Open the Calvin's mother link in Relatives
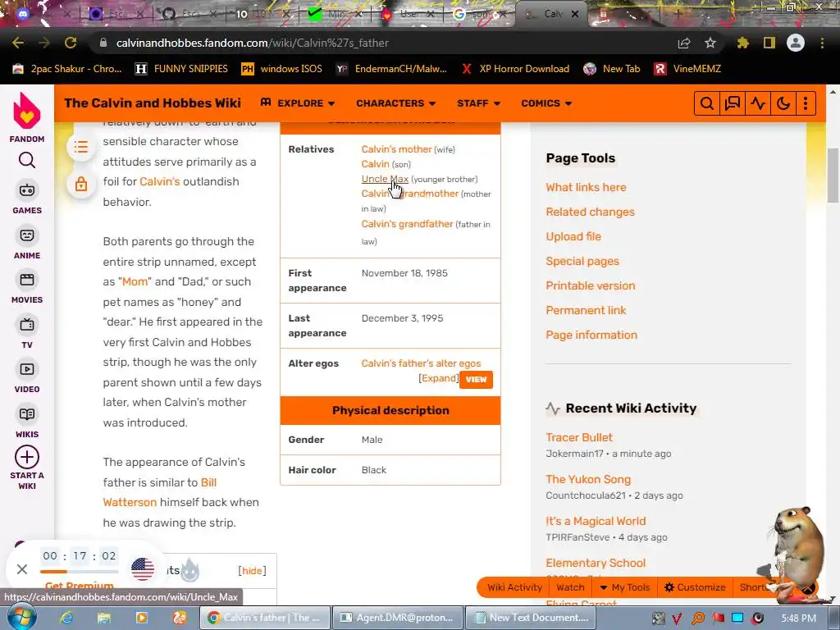 click(396, 149)
